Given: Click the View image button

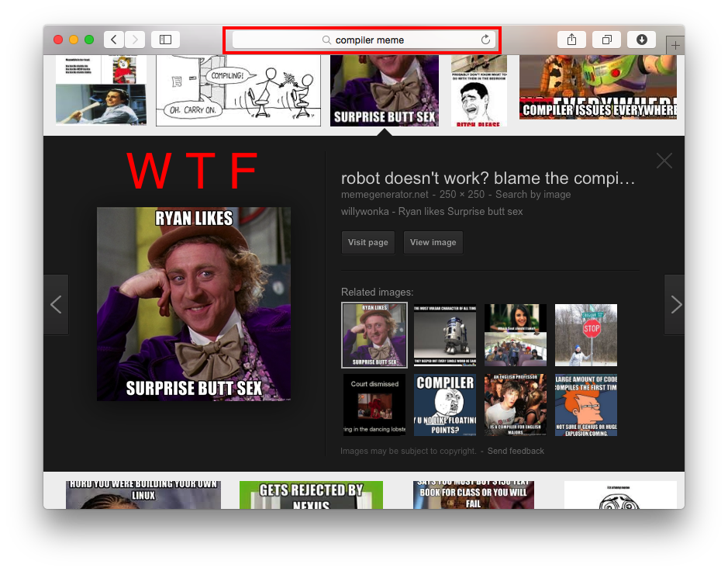Looking at the screenshot, I should 433,242.
